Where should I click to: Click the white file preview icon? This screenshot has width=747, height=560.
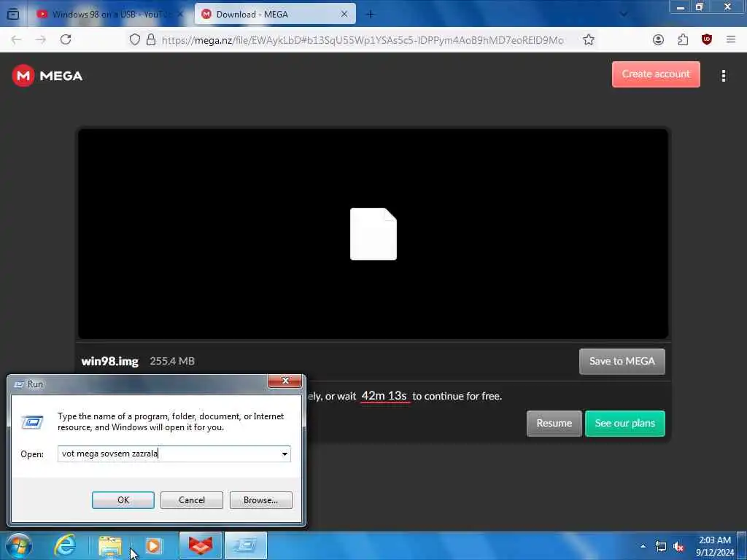(x=373, y=234)
